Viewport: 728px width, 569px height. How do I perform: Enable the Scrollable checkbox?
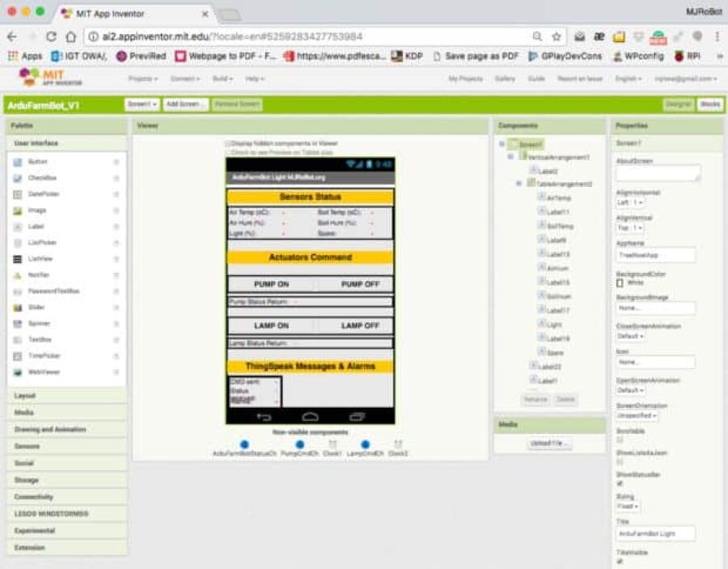tap(620, 440)
